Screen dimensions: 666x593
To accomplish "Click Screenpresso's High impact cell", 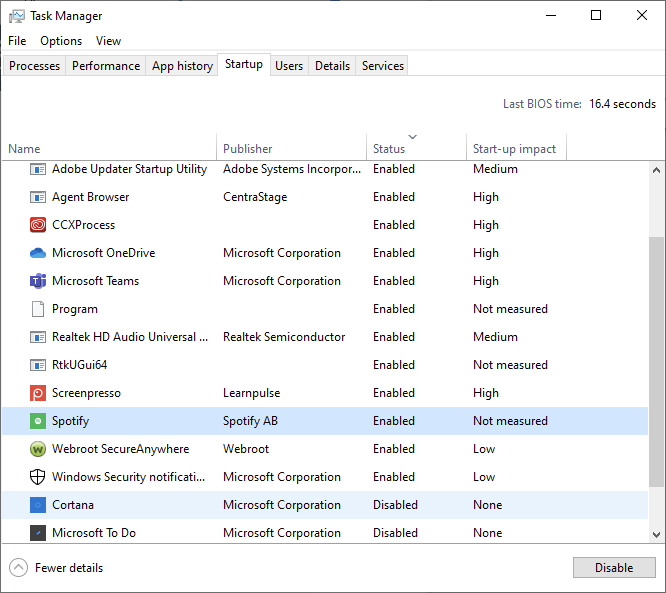I will click(x=485, y=393).
